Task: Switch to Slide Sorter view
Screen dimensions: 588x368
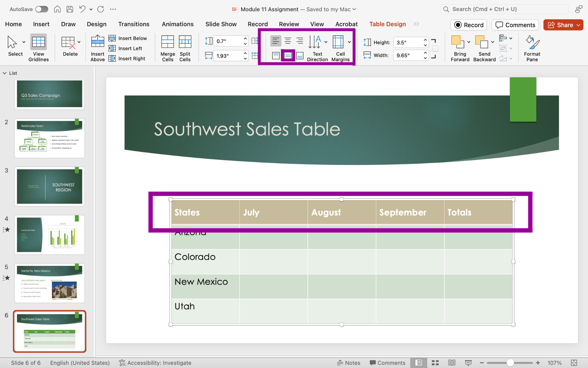Action: click(435, 363)
